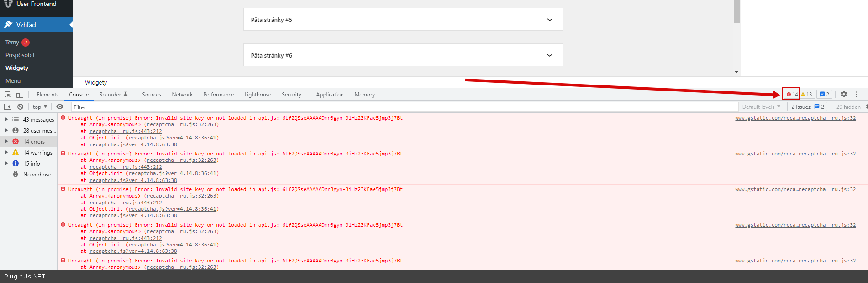
Task: Toggle the device toolbar icon
Action: pos(20,94)
